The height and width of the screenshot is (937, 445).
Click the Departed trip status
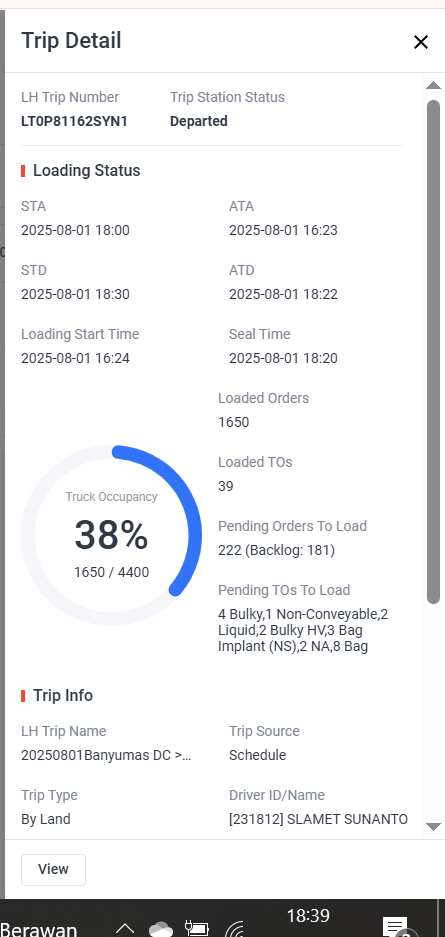tap(199, 121)
